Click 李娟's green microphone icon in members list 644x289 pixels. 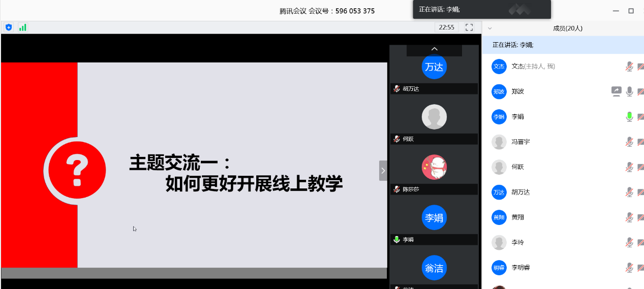(629, 117)
